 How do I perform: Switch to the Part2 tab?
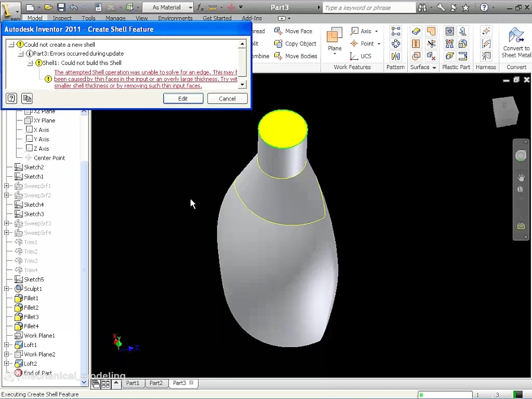pos(155,383)
